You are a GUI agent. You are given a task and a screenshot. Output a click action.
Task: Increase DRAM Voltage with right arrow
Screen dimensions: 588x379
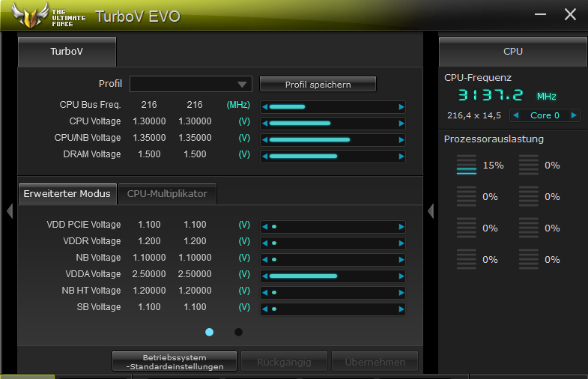401,157
